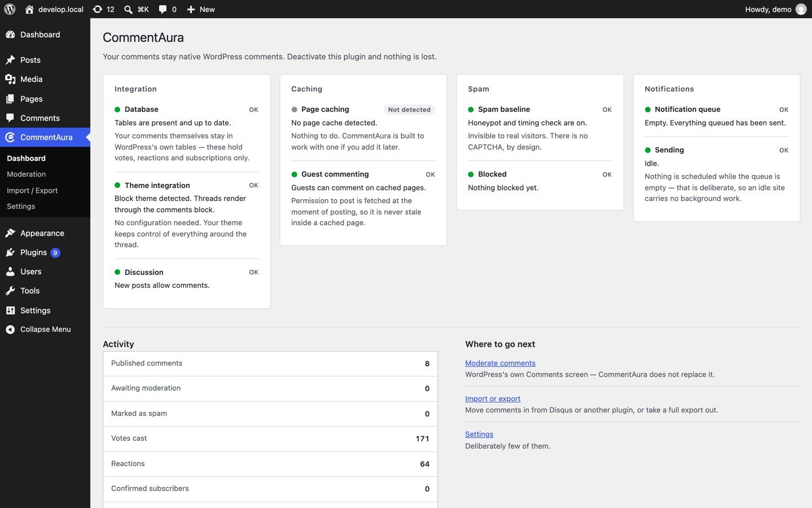812x508 pixels.
Task: Open the comments bubble in admin bar
Action: click(162, 9)
